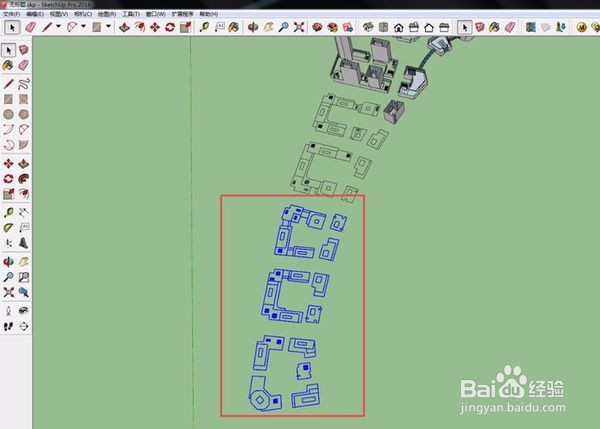This screenshot has height=429, width=600.
Task: Expand the Arc tool dropdown arrow
Action: (x=83, y=26)
